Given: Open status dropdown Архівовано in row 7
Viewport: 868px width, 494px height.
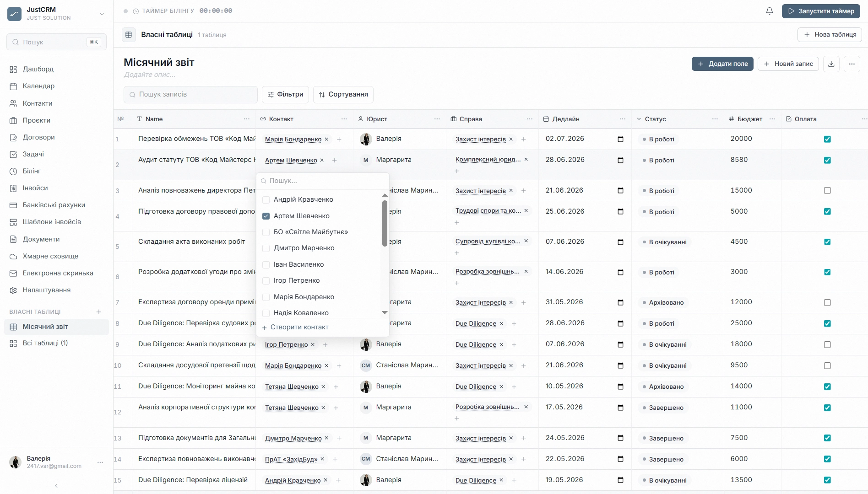Looking at the screenshot, I should (663, 302).
